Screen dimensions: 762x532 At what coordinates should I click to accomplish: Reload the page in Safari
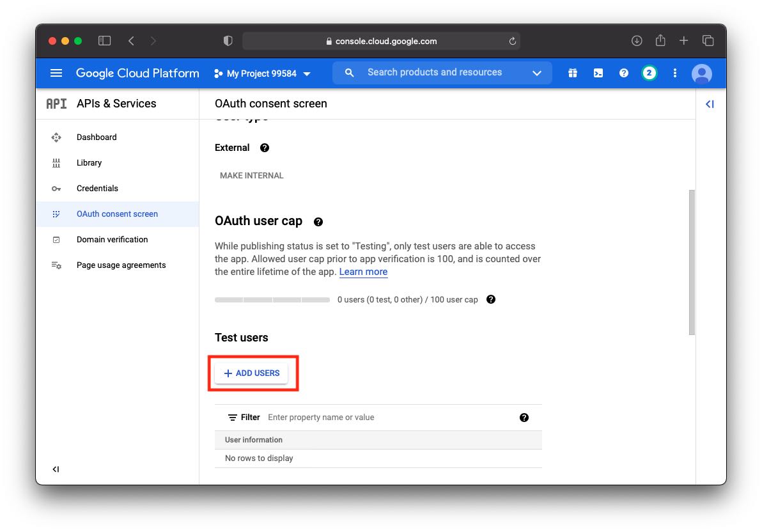512,42
